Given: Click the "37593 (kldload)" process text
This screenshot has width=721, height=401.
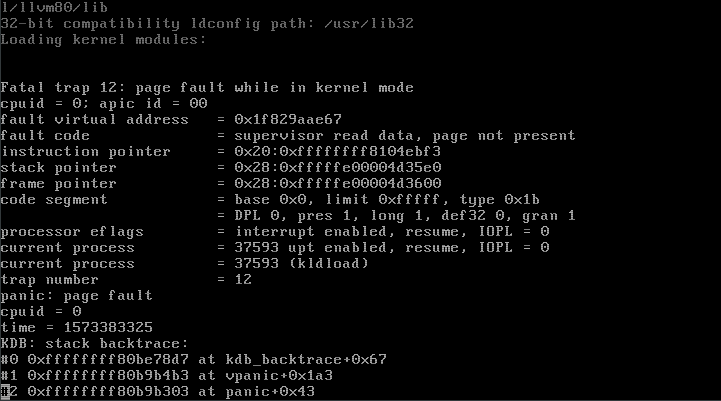Looking at the screenshot, I should click(x=300, y=264).
